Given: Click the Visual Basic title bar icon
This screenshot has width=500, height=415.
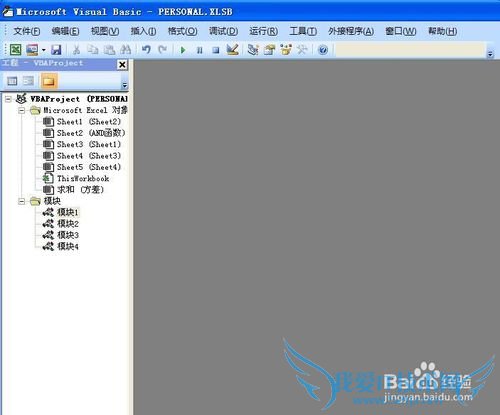Looking at the screenshot, I should [7, 11].
